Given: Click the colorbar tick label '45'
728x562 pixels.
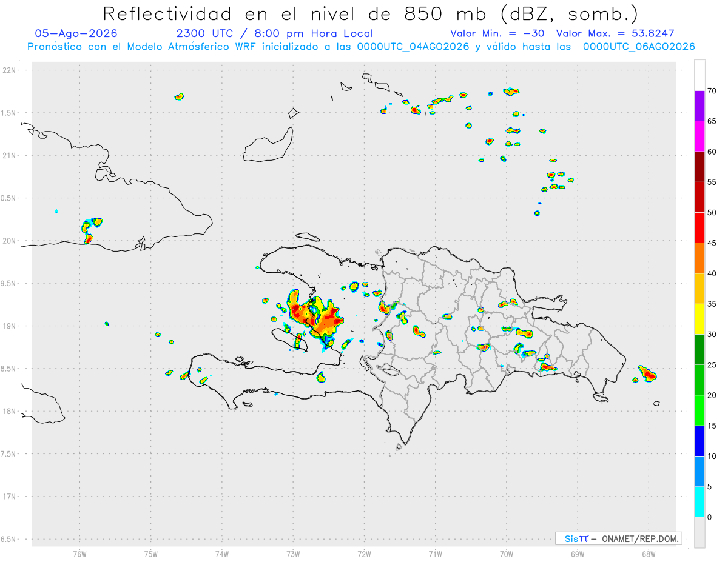Looking at the screenshot, I should point(712,243).
